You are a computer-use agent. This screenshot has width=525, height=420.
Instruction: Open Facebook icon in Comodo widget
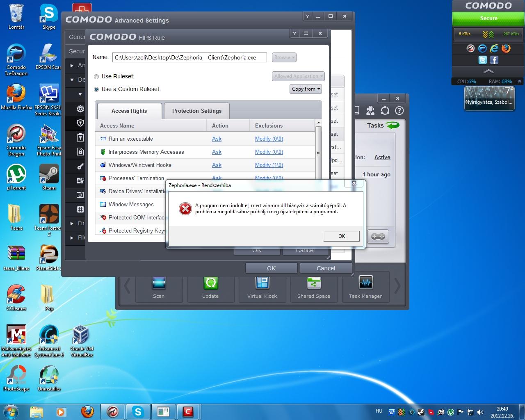tap(494, 60)
